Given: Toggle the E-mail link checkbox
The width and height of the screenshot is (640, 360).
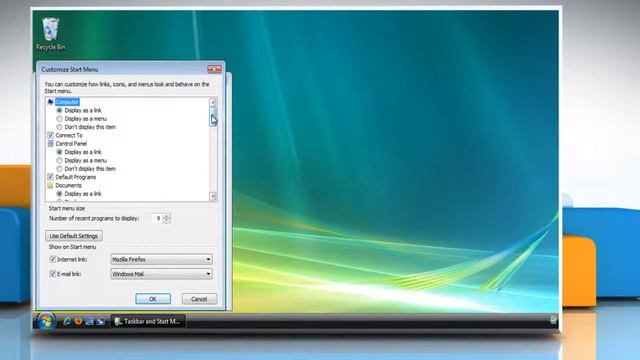Looking at the screenshot, I should 53,274.
